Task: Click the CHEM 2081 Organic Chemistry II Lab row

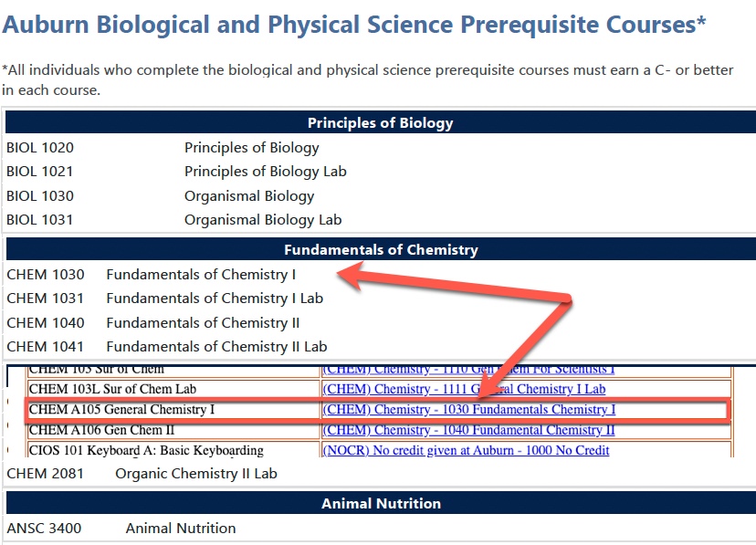Action: (x=381, y=473)
